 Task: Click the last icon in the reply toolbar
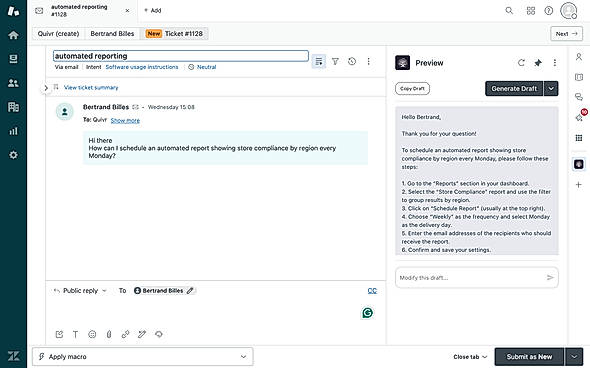159,334
